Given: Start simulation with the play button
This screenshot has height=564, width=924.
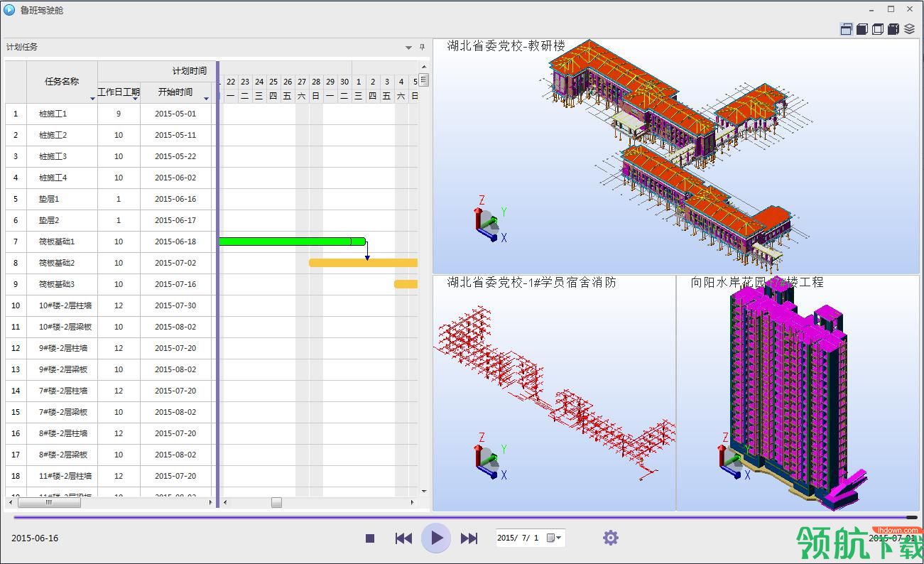Looking at the screenshot, I should coord(436,538).
